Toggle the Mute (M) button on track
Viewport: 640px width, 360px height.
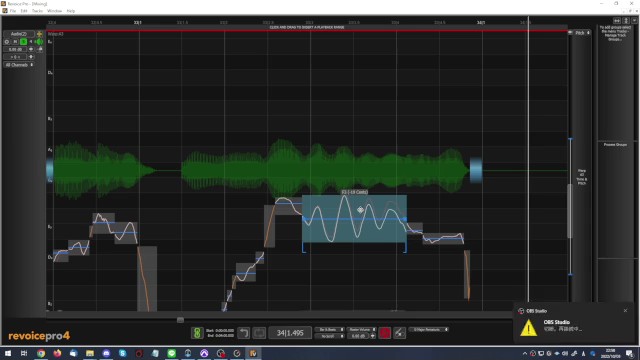pos(15,42)
